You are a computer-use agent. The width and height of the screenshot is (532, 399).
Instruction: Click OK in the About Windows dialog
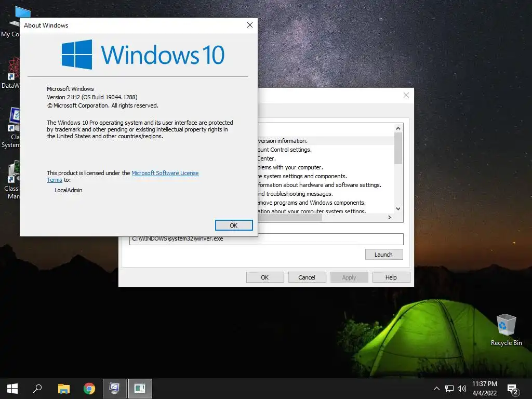[x=234, y=225]
